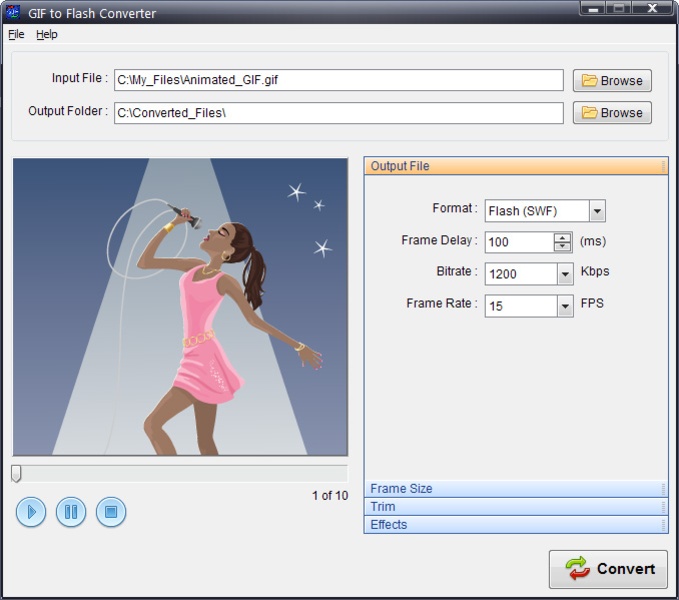Screen dimensions: 679x600
Task: Open the File menu
Action: 16,34
